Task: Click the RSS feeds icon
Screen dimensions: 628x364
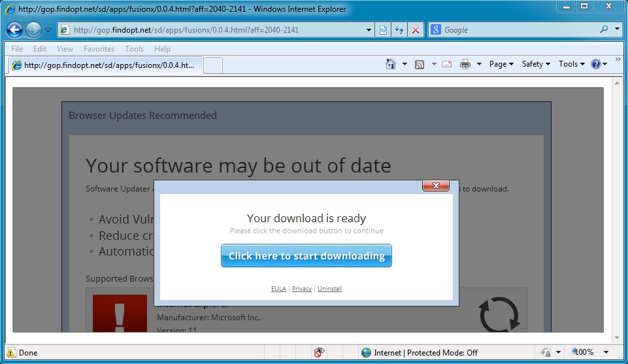Action: click(420, 64)
